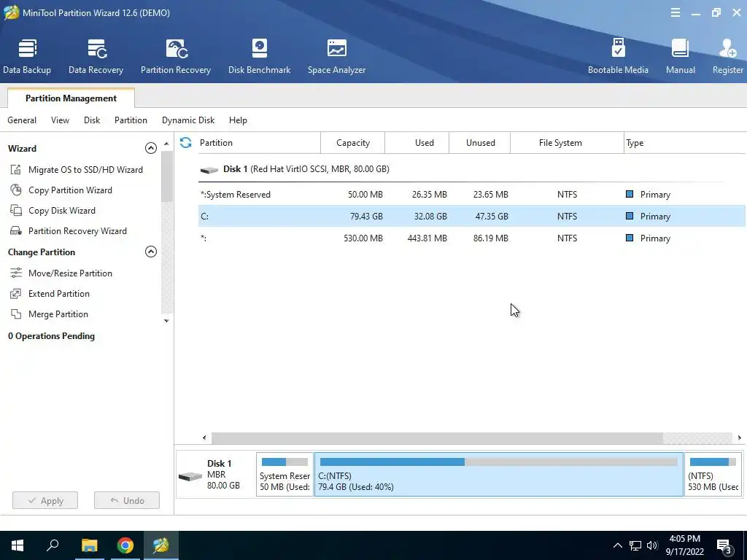Click the Type column header

684,142
